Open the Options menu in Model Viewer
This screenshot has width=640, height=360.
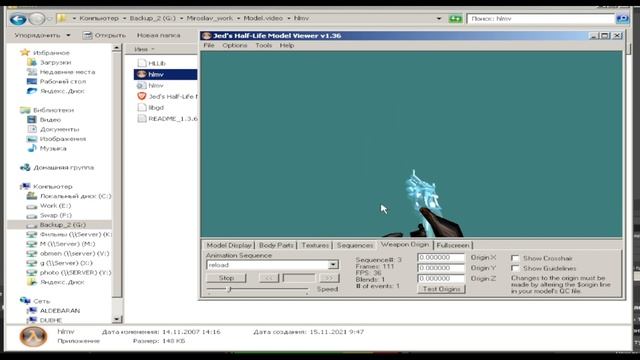[x=235, y=45]
